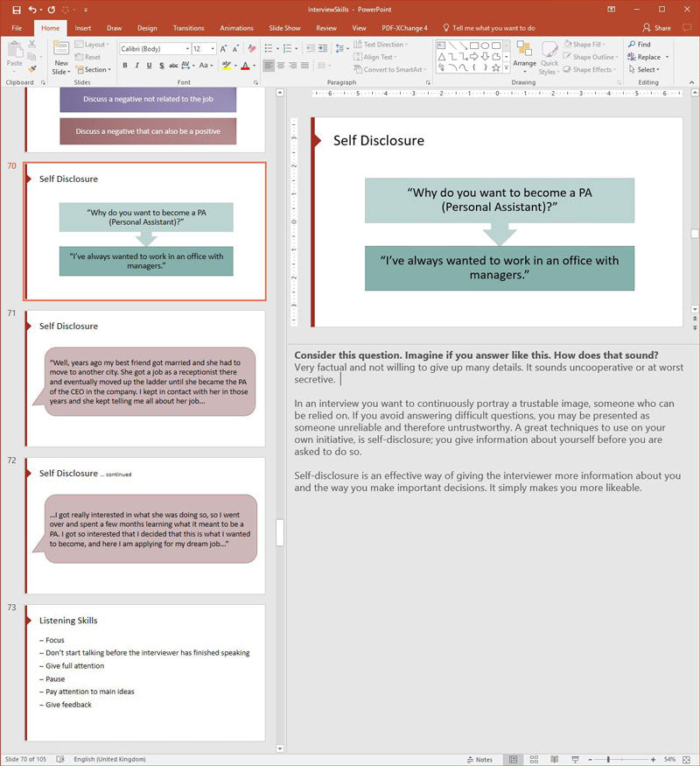
Task: Run the spell check from the status bar
Action: point(60,759)
